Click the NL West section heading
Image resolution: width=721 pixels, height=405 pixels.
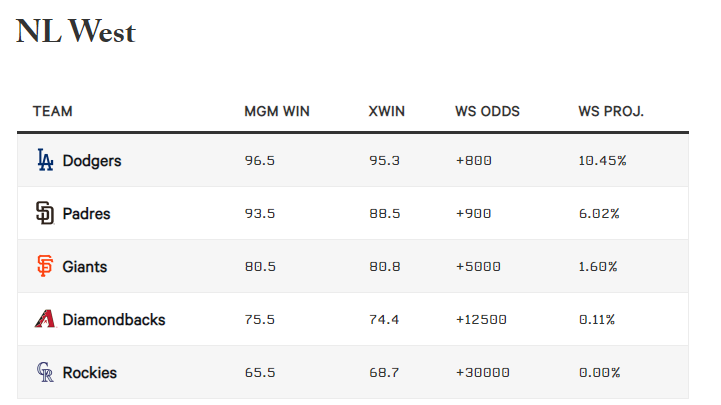76,32
